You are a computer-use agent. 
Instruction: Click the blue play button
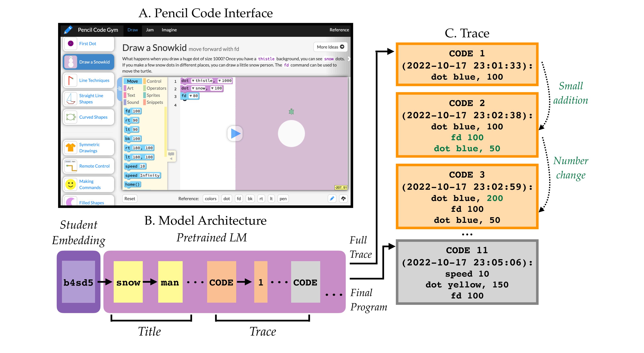[x=235, y=133]
